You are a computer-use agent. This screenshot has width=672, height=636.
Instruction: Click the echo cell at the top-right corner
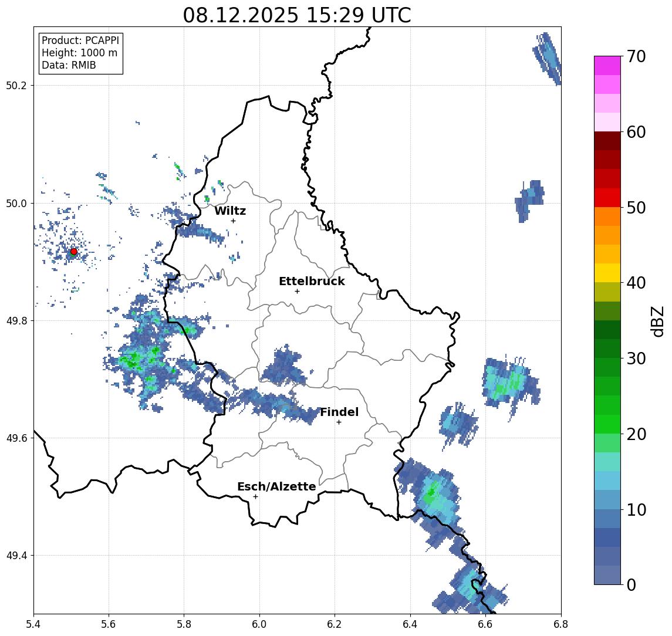[x=548, y=58]
